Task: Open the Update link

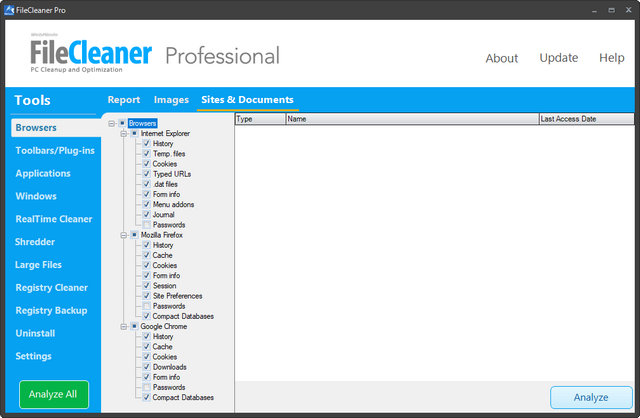Action: (559, 58)
